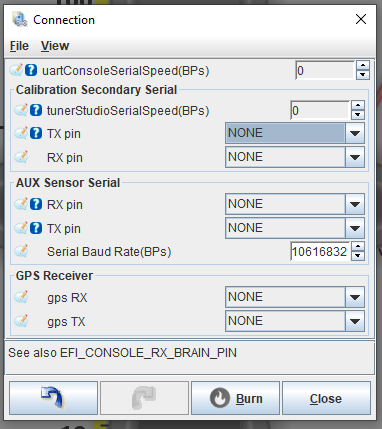
Task: Expand the gps TX pin dropdown
Action: pos(355,321)
